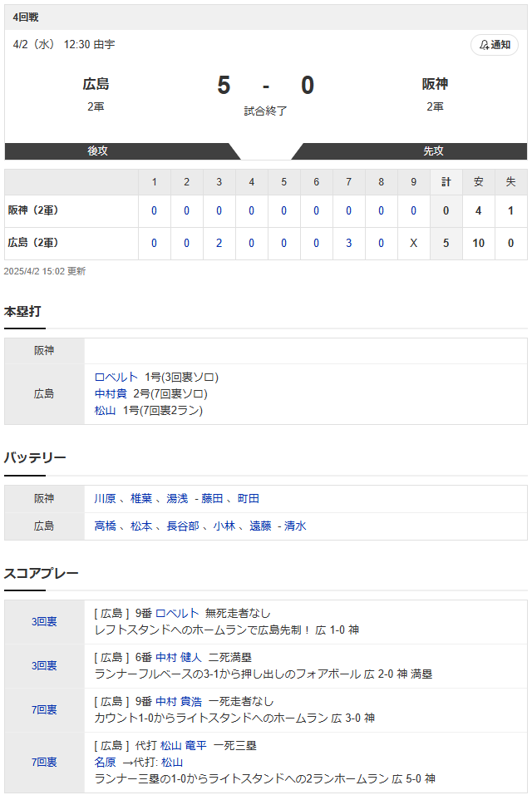
Task: Open ロベルト link in score play section
Action: tap(176, 613)
